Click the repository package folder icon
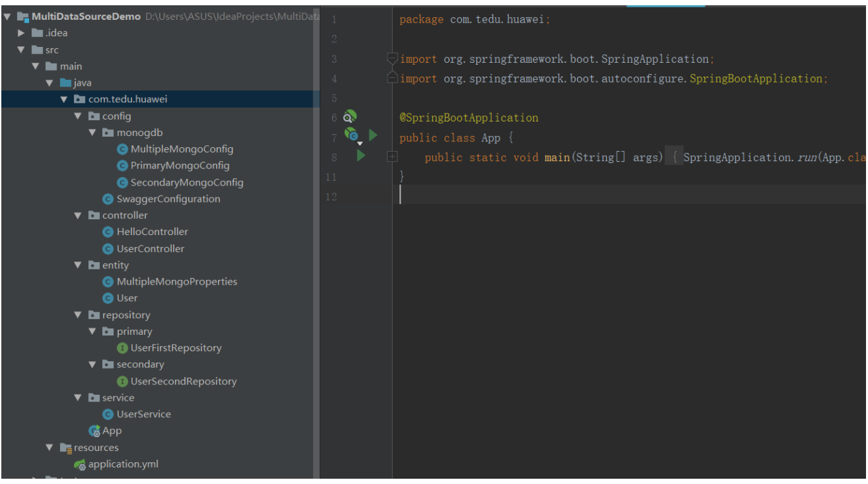Image resolution: width=868 pixels, height=484 pixels. pos(94,315)
